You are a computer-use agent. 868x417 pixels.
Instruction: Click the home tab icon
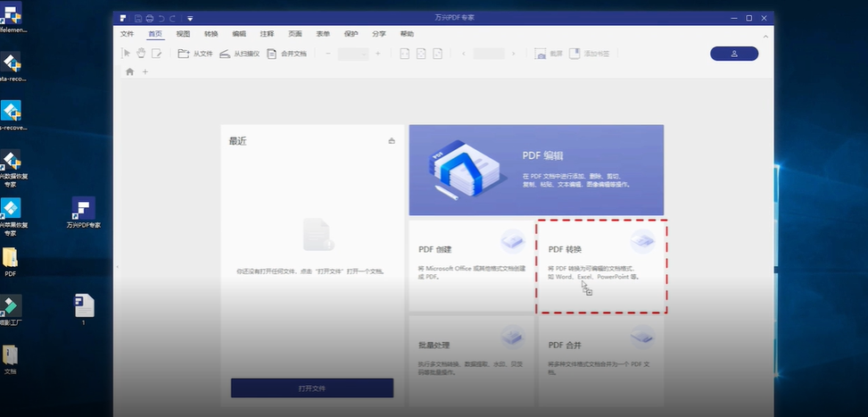point(129,71)
